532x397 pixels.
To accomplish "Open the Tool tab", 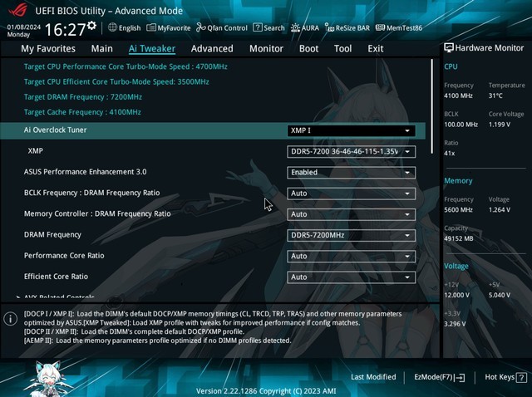I will click(343, 49).
